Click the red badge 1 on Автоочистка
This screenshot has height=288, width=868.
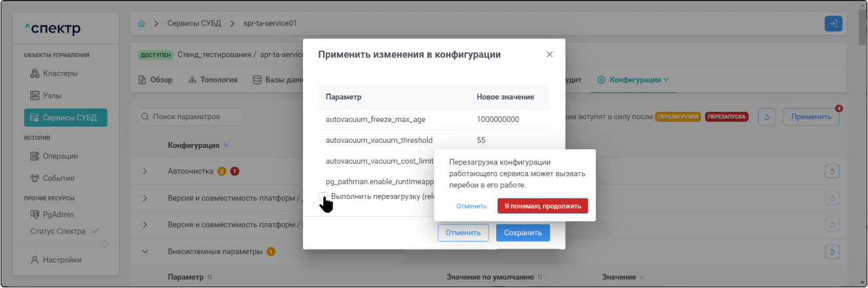234,171
